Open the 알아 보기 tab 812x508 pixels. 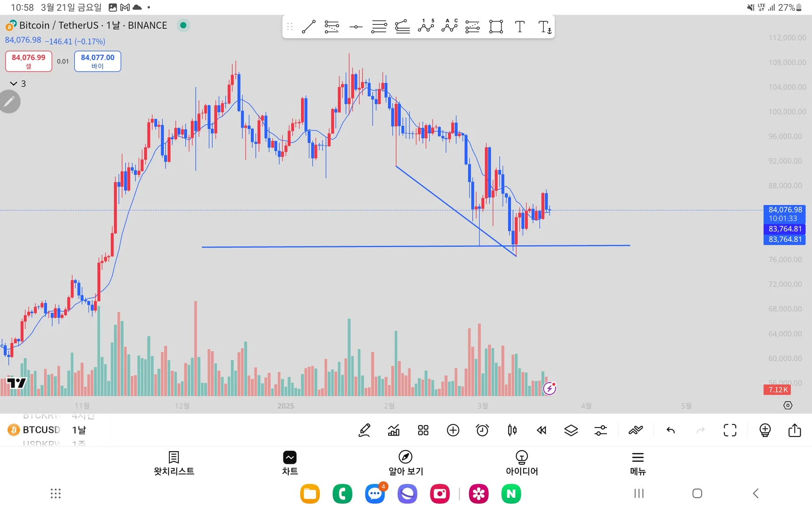tap(406, 463)
